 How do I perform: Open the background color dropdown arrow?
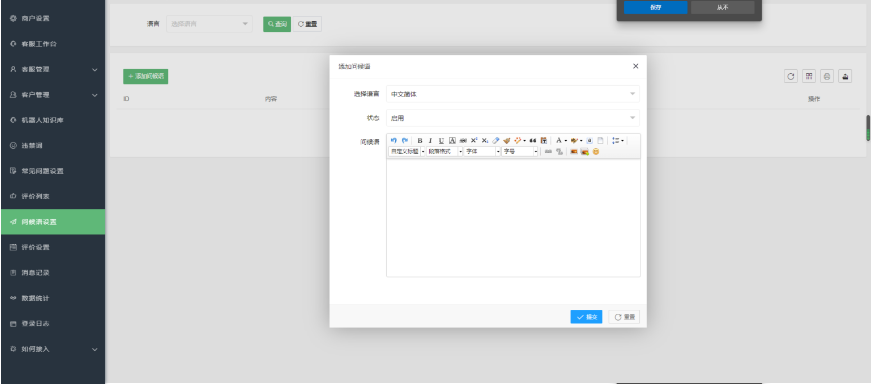[581, 141]
